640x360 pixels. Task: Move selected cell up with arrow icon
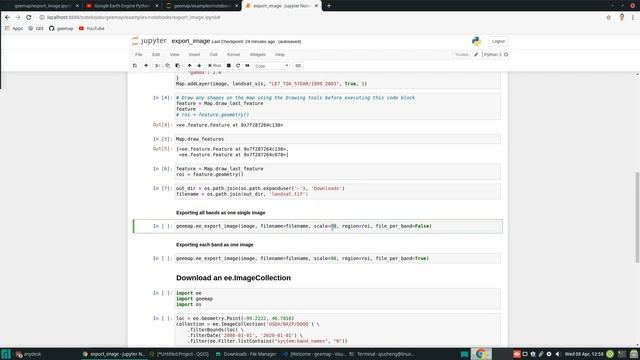(x=189, y=66)
